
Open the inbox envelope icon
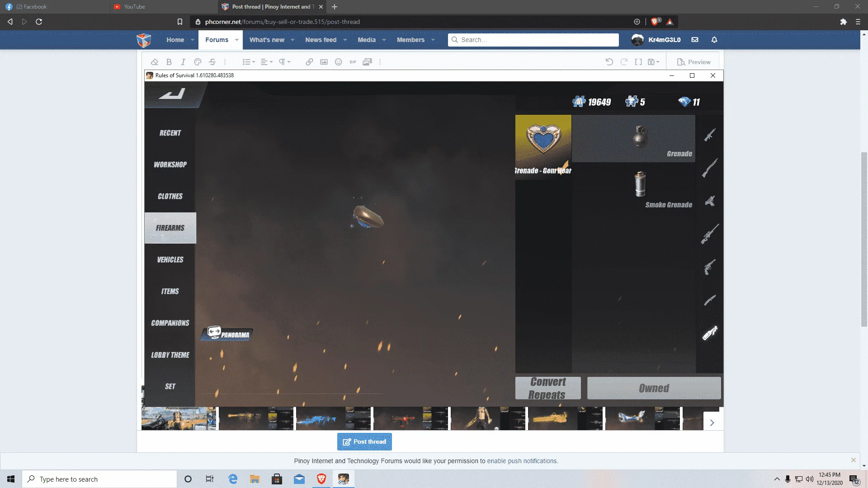tap(695, 40)
